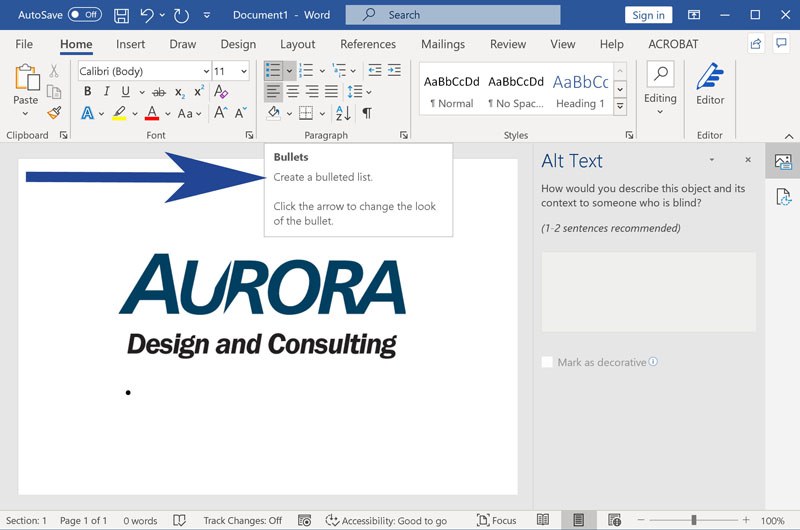Click the Sign in button

click(x=648, y=15)
